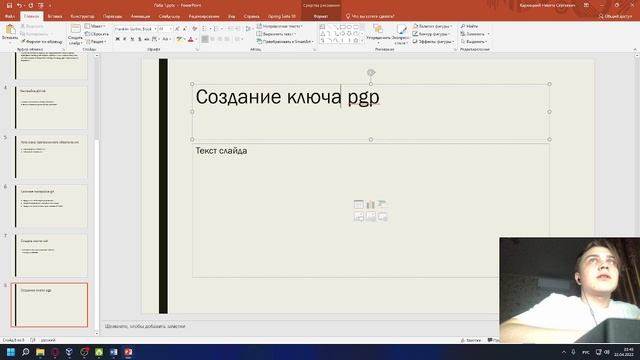Open Заметки notes in status bar
This screenshot has width=640, height=360.
click(x=471, y=340)
